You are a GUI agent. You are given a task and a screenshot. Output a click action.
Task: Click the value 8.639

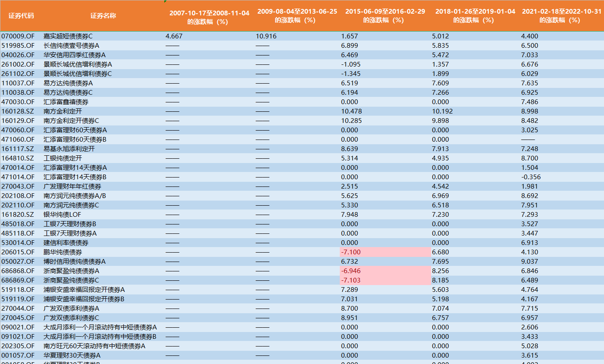click(x=350, y=149)
